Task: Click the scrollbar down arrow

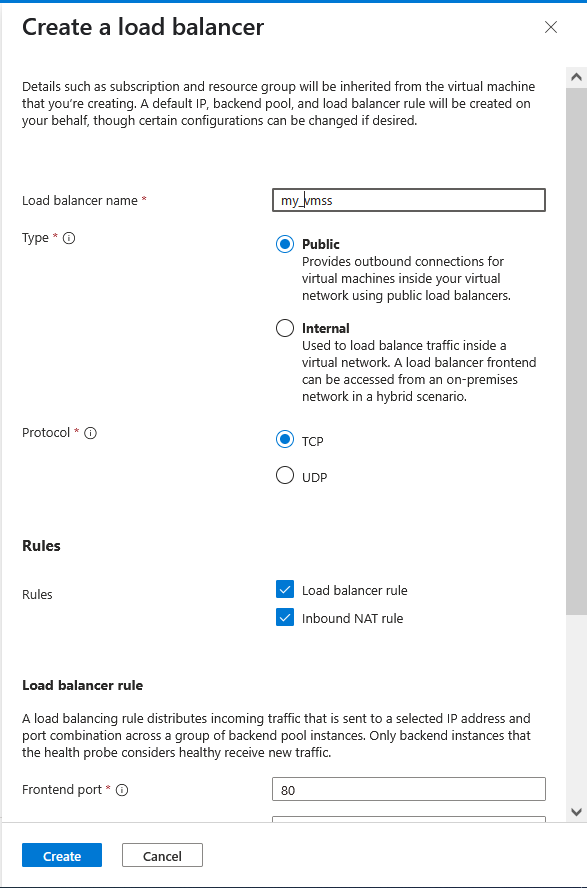Action: tap(576, 812)
